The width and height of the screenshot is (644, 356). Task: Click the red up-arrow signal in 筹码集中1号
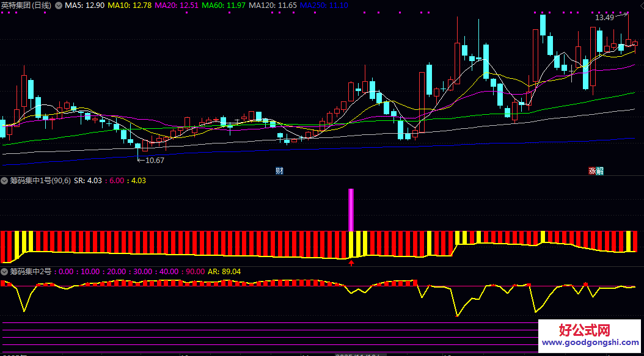coord(351,263)
